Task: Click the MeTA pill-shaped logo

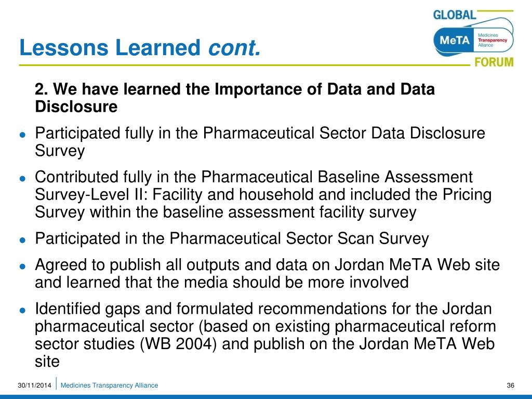Action: tap(474, 40)
